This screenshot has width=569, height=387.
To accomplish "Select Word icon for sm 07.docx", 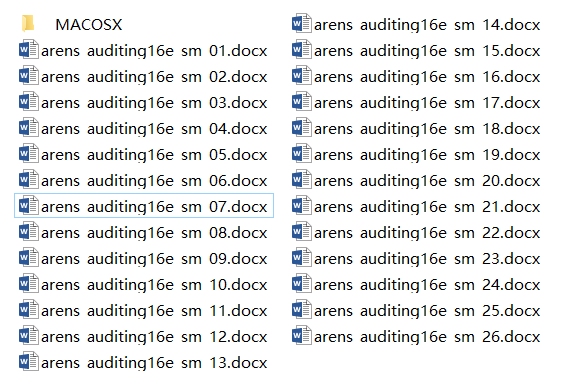I will [29, 206].
